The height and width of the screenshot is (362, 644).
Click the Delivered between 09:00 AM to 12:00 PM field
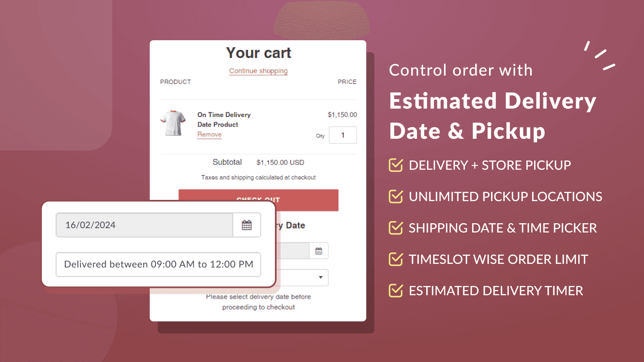[x=158, y=264]
